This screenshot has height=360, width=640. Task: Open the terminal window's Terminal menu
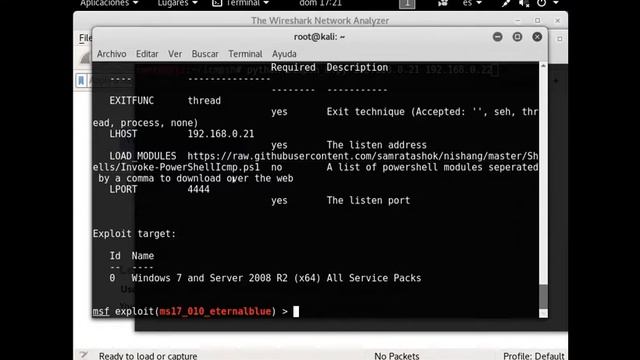click(x=245, y=54)
